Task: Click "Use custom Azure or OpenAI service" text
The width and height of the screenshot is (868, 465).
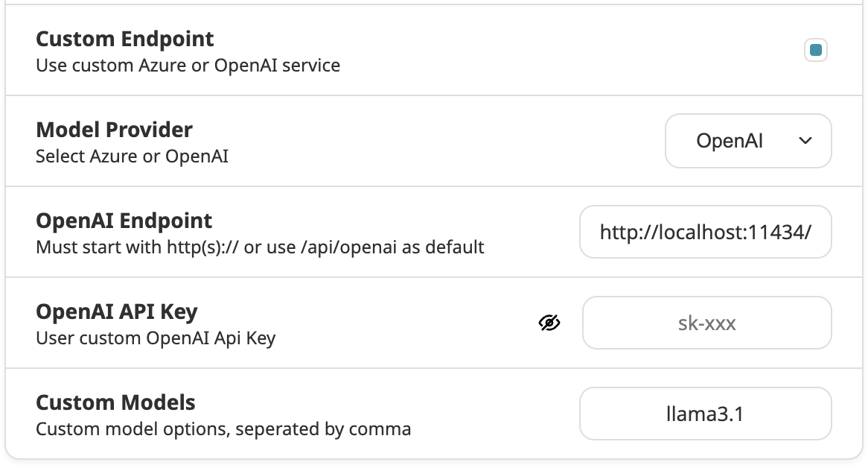Action: [188, 66]
